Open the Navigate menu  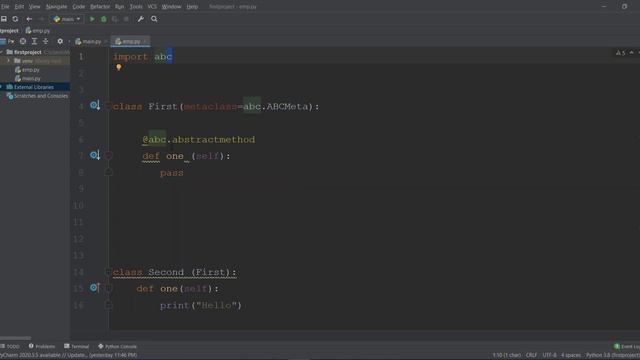56,7
